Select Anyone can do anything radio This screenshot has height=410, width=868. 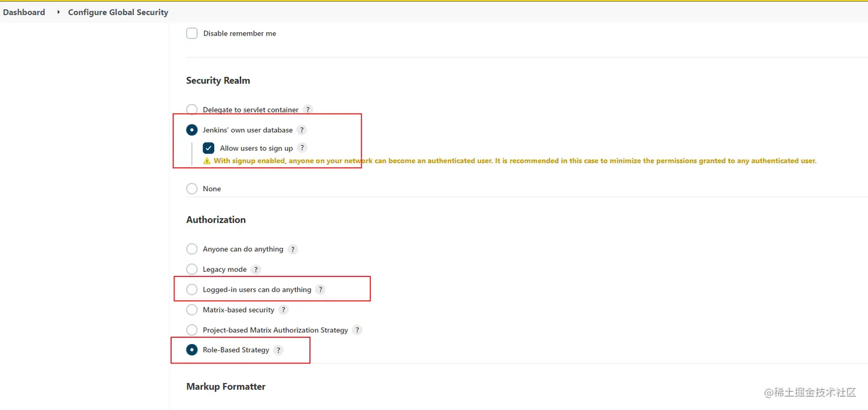(x=192, y=249)
